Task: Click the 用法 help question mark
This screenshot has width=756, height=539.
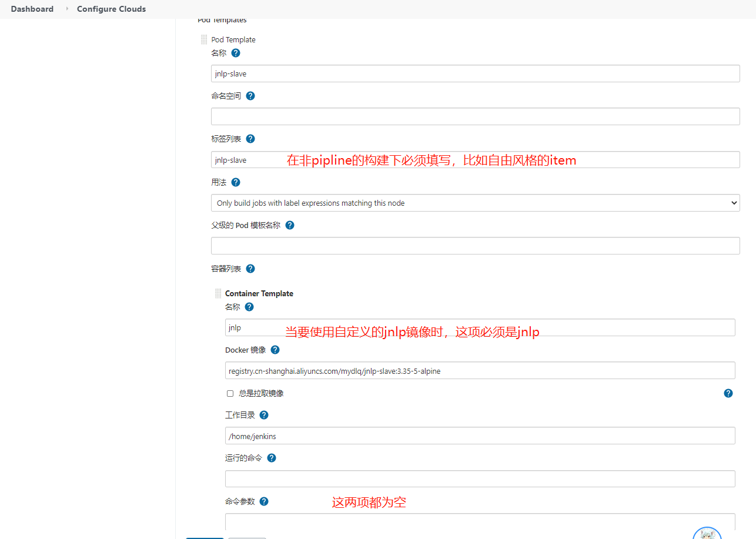Action: click(x=235, y=182)
